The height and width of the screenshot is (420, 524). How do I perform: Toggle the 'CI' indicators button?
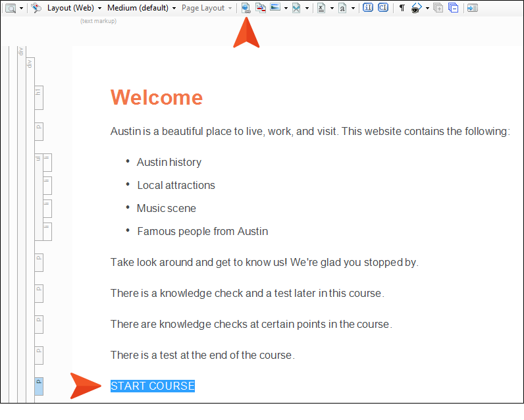pyautogui.click(x=382, y=8)
